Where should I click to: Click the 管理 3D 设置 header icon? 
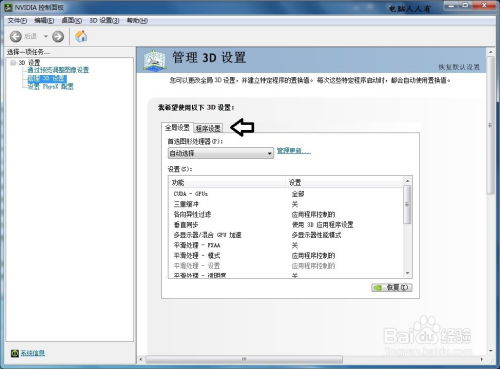click(154, 60)
